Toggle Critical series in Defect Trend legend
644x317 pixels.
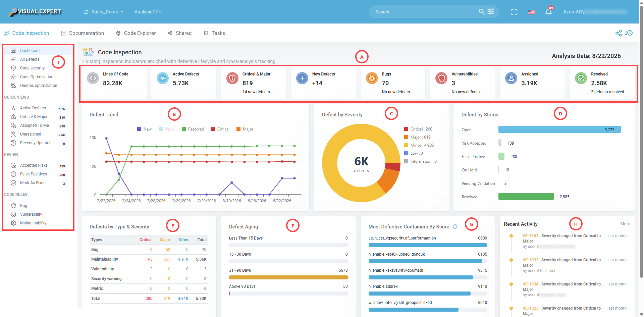pos(220,129)
